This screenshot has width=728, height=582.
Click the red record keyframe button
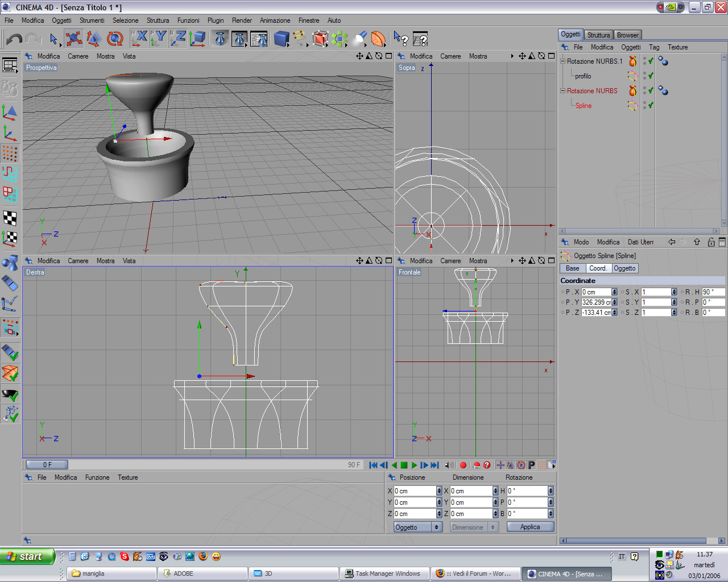click(x=463, y=465)
